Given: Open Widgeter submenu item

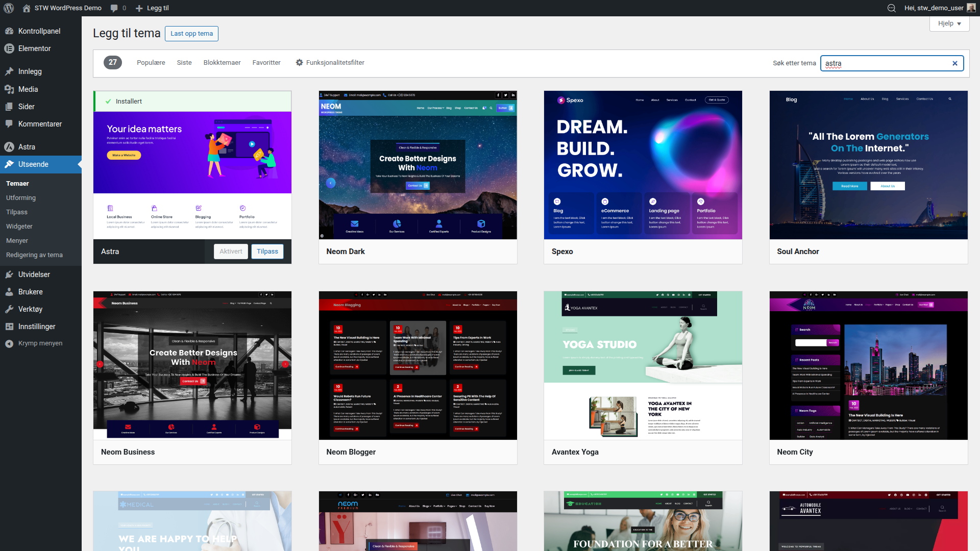Looking at the screenshot, I should (x=41, y=227).
